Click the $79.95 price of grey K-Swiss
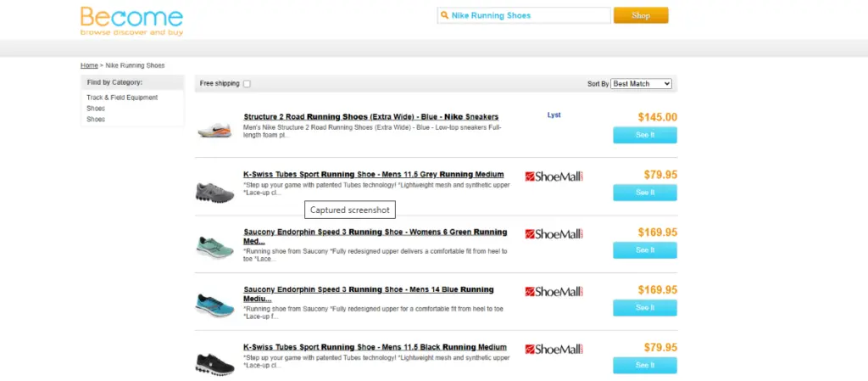This screenshot has width=868, height=381. (660, 175)
